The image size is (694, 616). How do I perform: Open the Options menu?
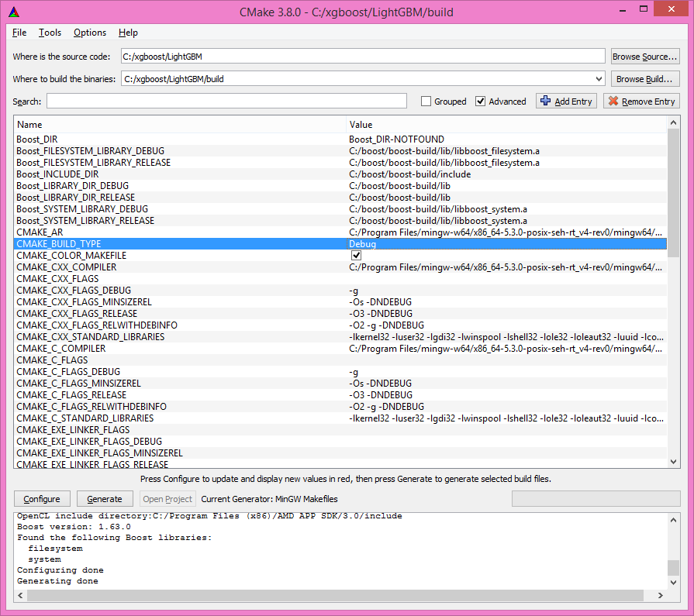(89, 33)
